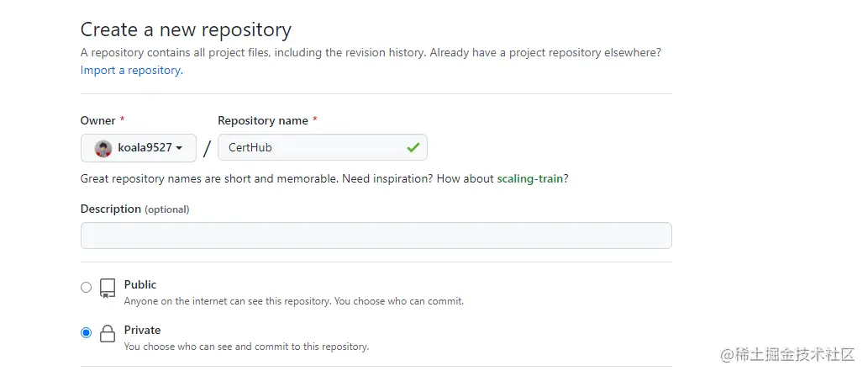Click the green checkmark in repository name field

413,147
